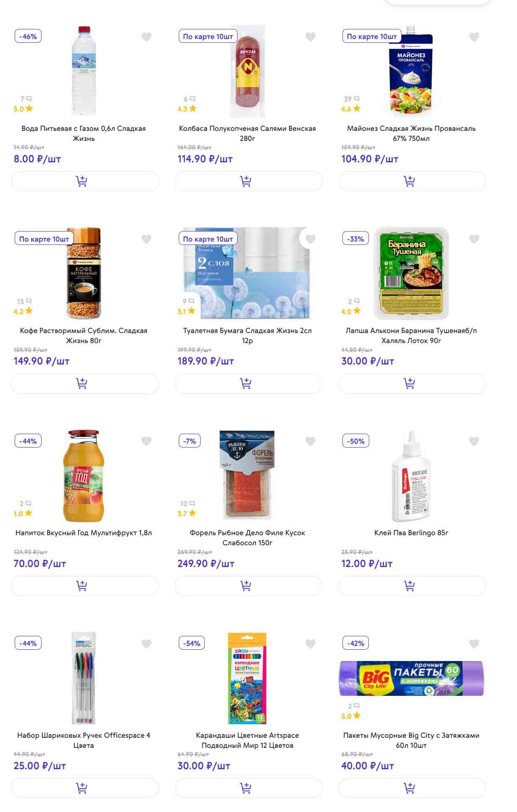Open Напиток Вкусный Год Мультифрукт product title

[84, 533]
